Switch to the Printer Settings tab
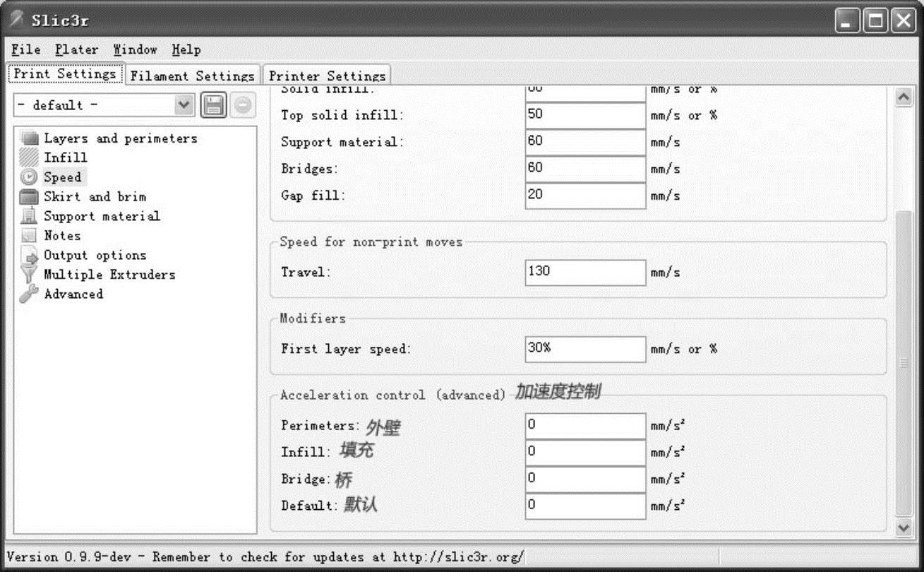 [x=327, y=76]
